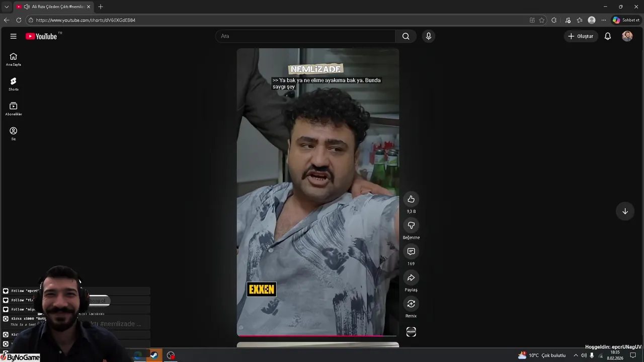This screenshot has width=644, height=362.
Task: Open browser extensions puzzle icon
Action: (554, 20)
